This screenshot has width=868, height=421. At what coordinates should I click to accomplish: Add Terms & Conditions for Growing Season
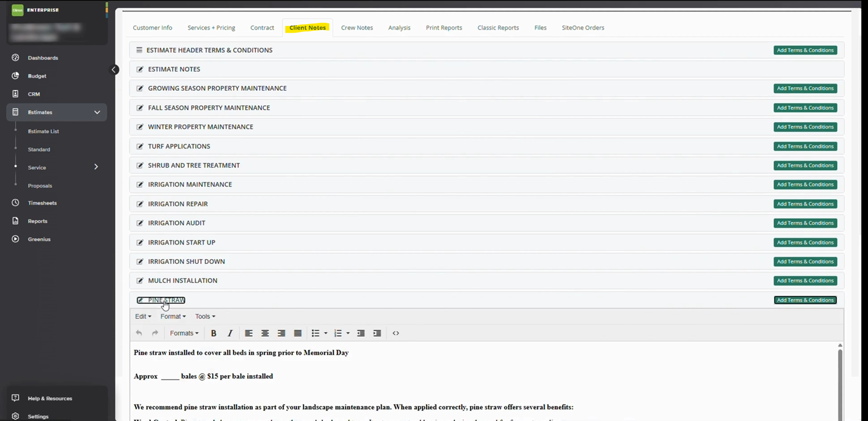pos(805,88)
